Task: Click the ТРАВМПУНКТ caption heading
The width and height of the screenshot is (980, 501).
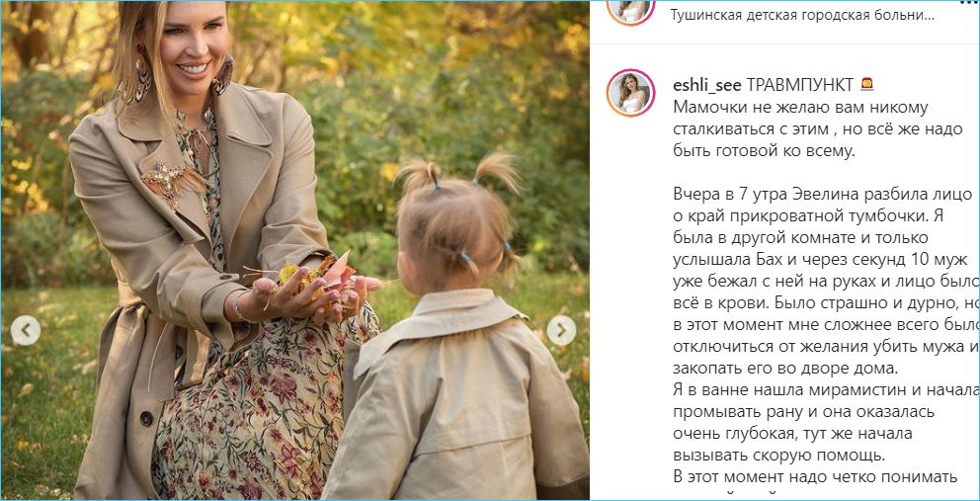Action: tap(800, 84)
